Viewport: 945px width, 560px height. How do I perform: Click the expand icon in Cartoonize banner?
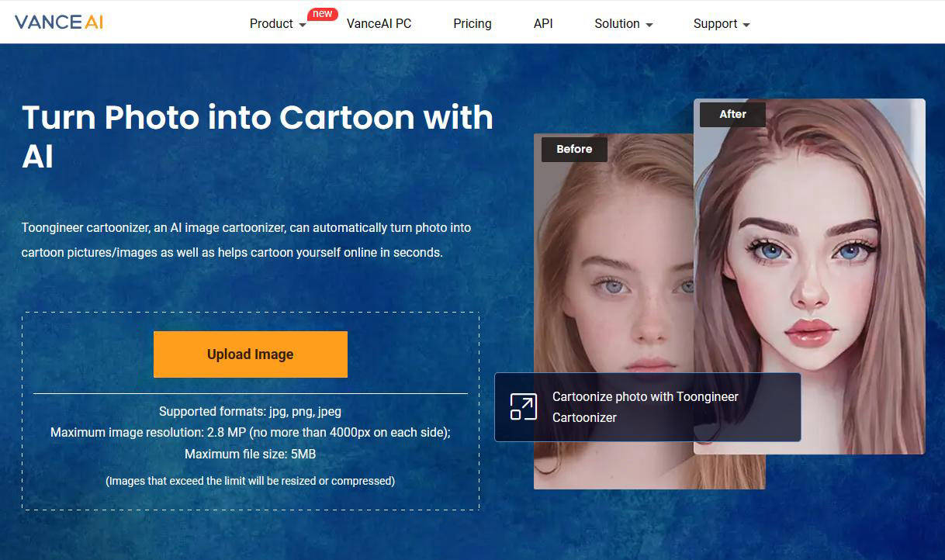[x=523, y=407]
